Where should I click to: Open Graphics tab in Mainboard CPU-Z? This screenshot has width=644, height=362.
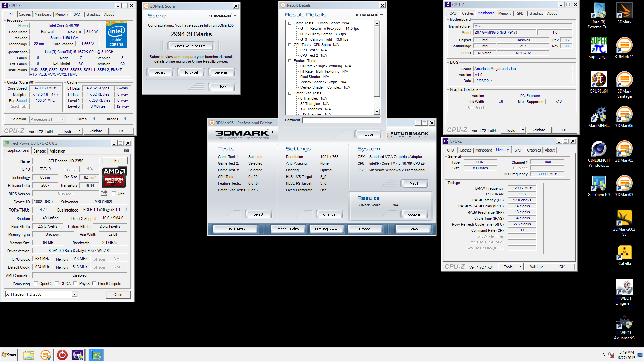(x=536, y=13)
